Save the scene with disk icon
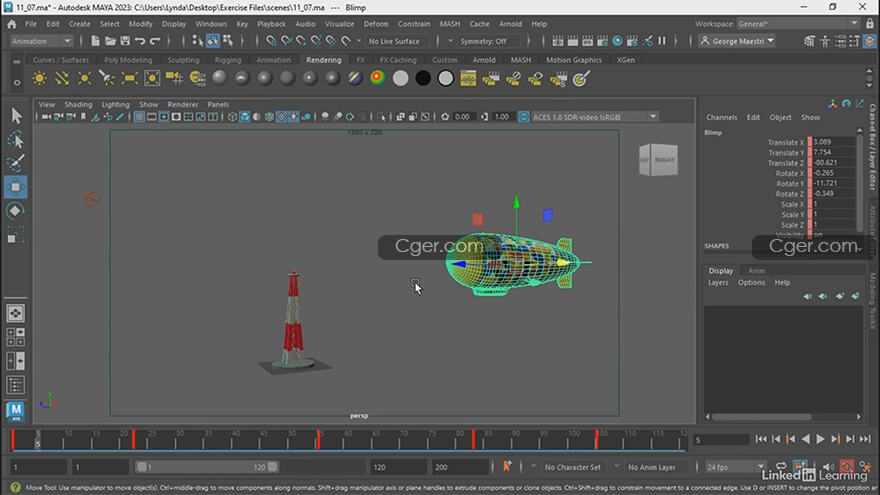880x495 pixels. 125,41
